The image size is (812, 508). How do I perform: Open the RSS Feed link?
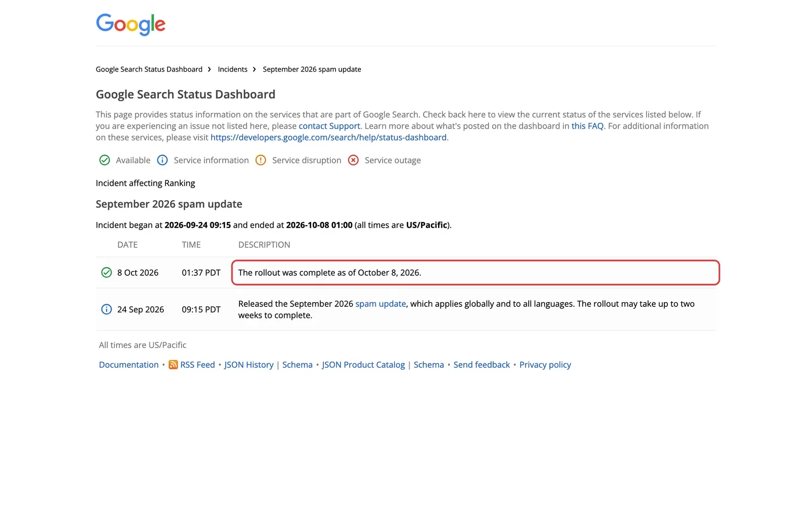pyautogui.click(x=197, y=365)
